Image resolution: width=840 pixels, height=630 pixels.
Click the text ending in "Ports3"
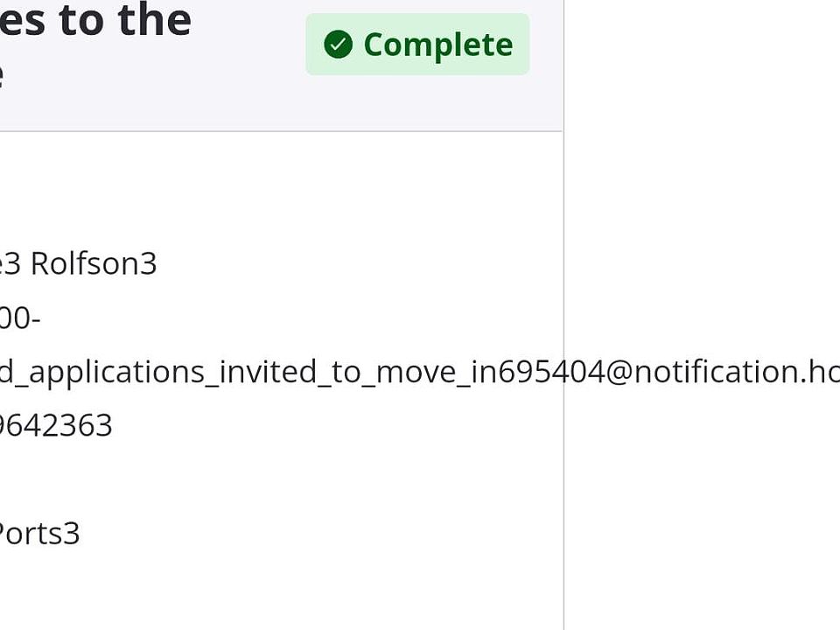point(39,534)
